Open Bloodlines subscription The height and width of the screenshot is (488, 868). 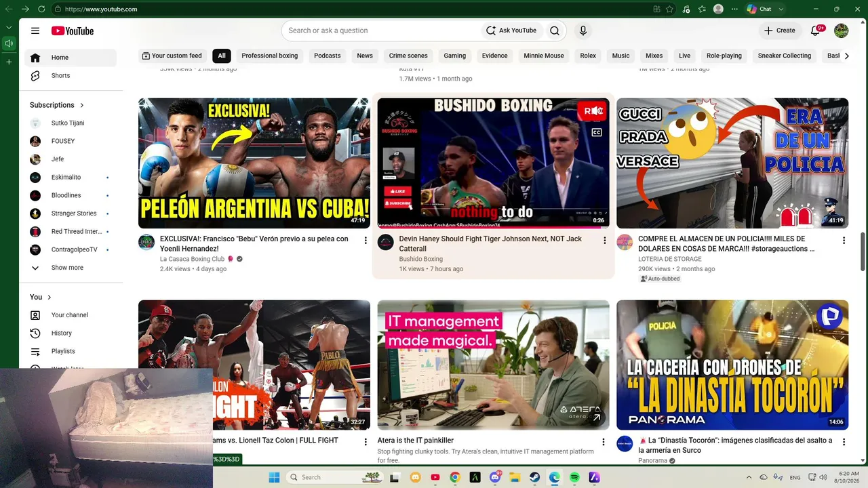[71, 195]
